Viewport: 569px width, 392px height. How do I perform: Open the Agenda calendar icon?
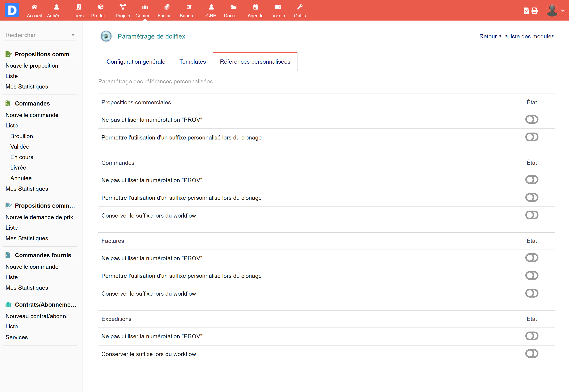tap(255, 7)
